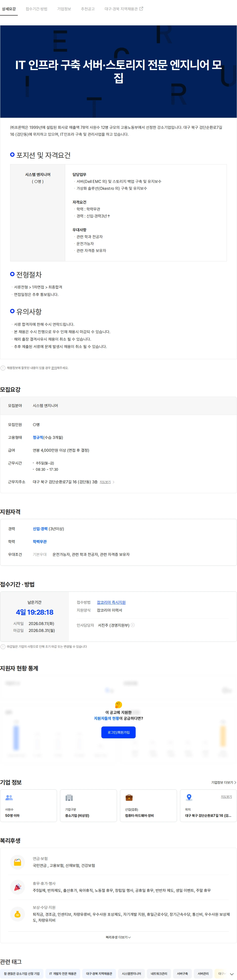Open 대구·경북 지역채용관 external link
The image size is (237, 980).
click(x=124, y=9)
